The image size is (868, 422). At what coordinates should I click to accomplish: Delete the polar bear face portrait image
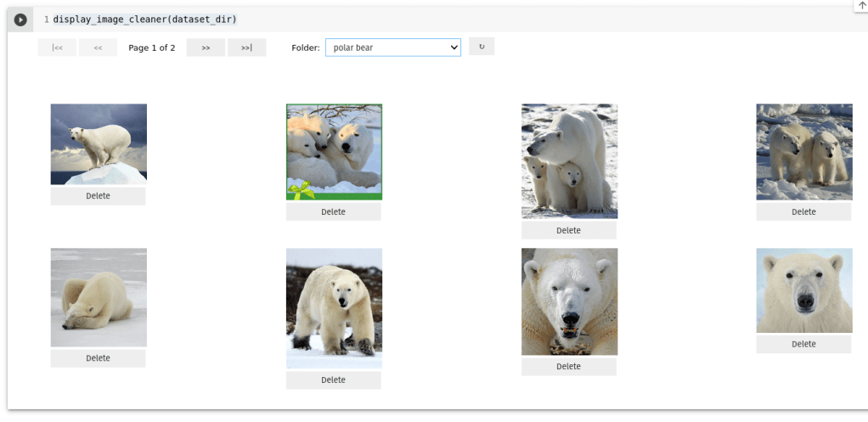pyautogui.click(x=803, y=344)
